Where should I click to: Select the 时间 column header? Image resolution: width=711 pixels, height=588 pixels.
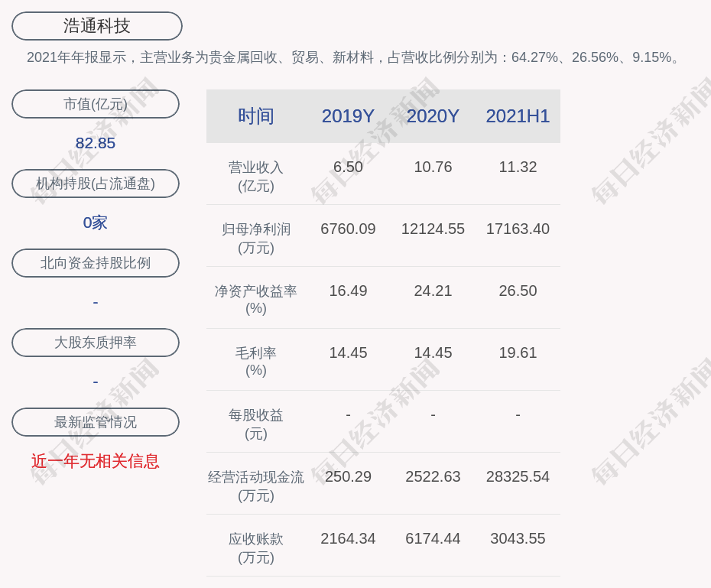[255, 116]
